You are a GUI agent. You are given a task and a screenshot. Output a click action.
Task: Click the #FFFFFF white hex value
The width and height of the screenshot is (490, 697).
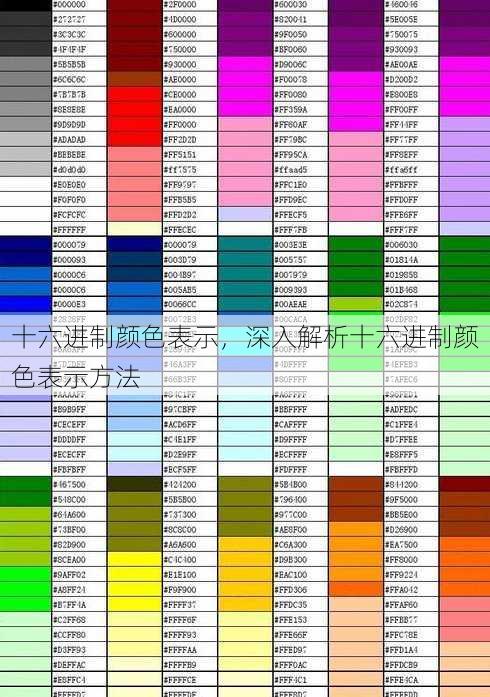[69, 230]
